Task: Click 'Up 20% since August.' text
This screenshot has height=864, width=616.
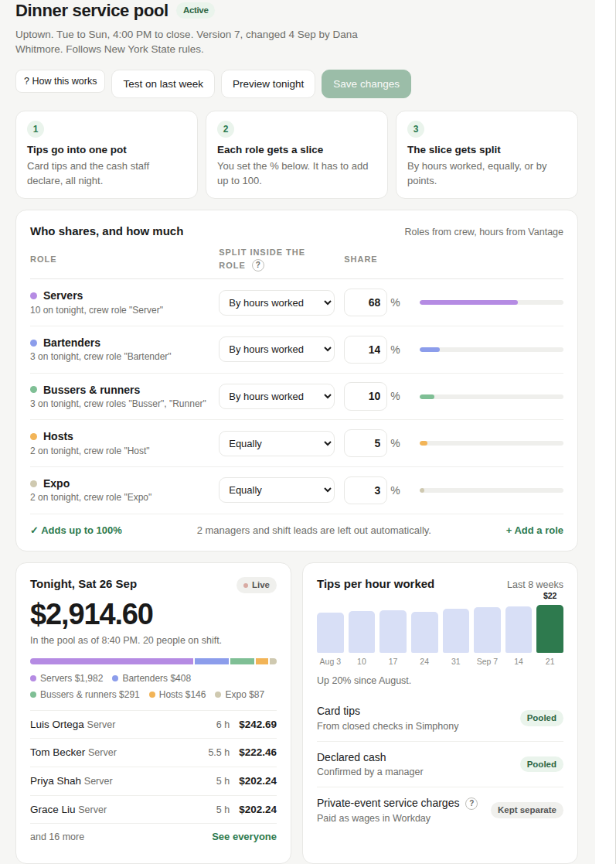Action: [x=364, y=681]
